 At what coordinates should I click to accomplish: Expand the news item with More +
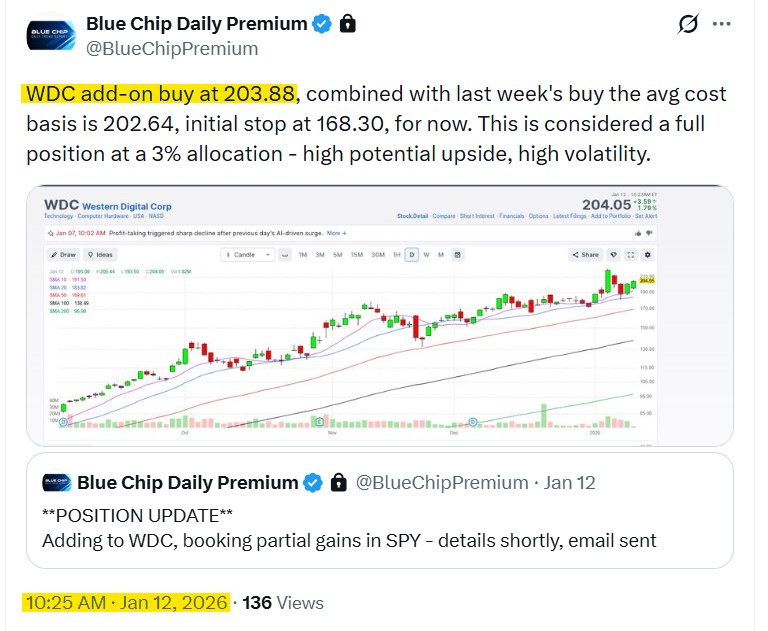[336, 233]
